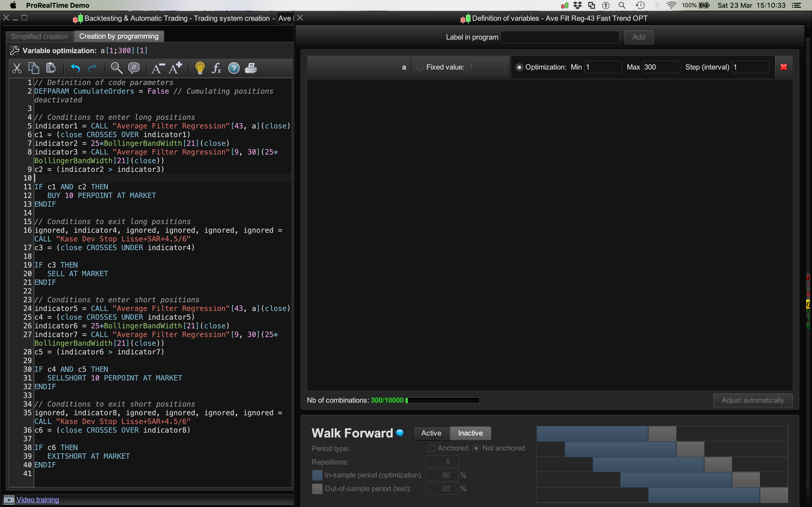The image size is (812, 507).
Task: Click the Cut scissors icon
Action: (x=16, y=68)
